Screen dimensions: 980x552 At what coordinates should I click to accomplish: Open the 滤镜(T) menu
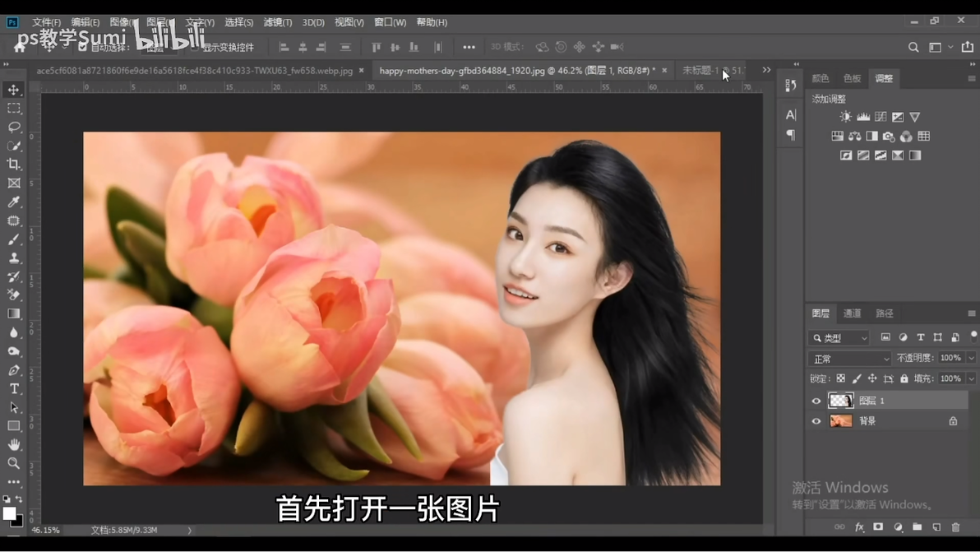pyautogui.click(x=278, y=22)
